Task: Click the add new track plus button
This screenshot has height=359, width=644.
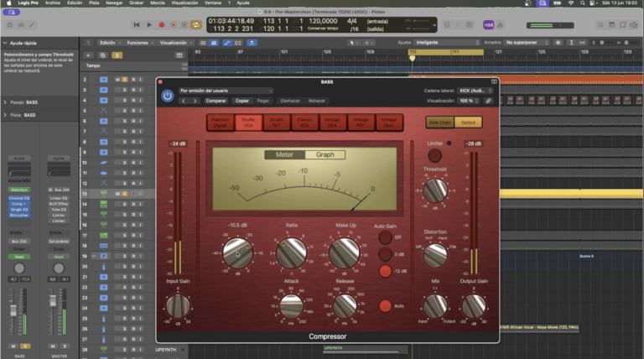Action: [88, 55]
